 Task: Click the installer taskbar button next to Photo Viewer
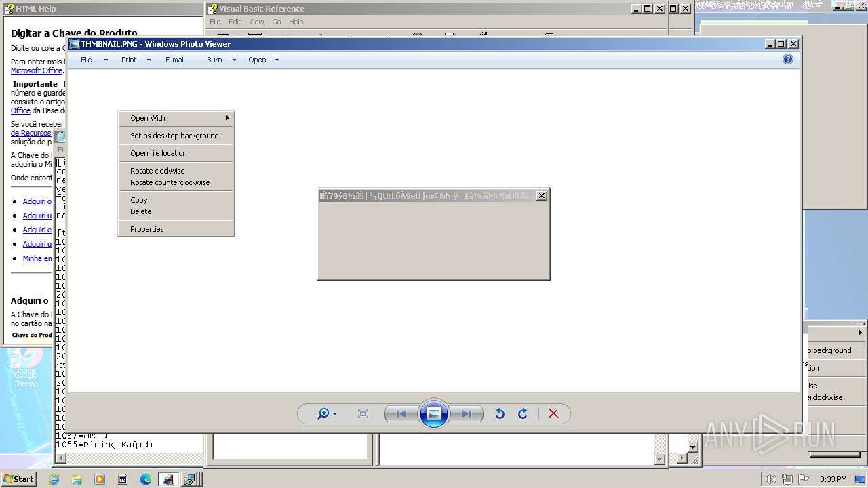pos(190,479)
